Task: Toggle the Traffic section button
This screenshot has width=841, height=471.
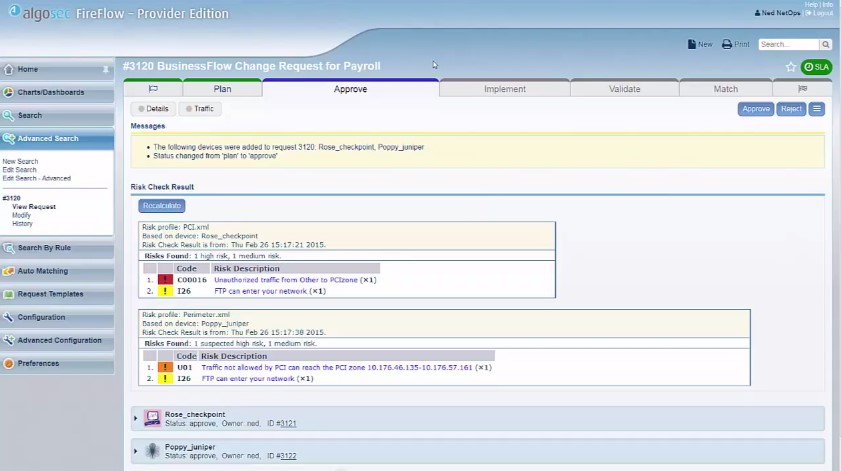Action: [200, 108]
